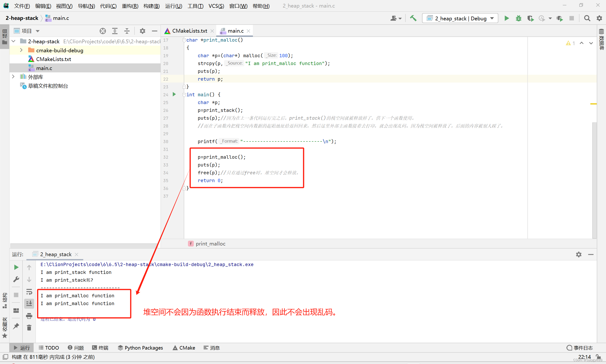Screen dimensions: 606x364
Task: Open Run panel settings gear
Action: click(x=579, y=254)
